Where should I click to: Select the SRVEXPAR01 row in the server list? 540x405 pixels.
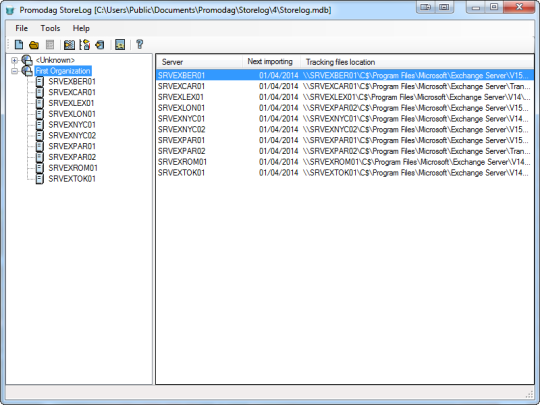[x=345, y=140]
